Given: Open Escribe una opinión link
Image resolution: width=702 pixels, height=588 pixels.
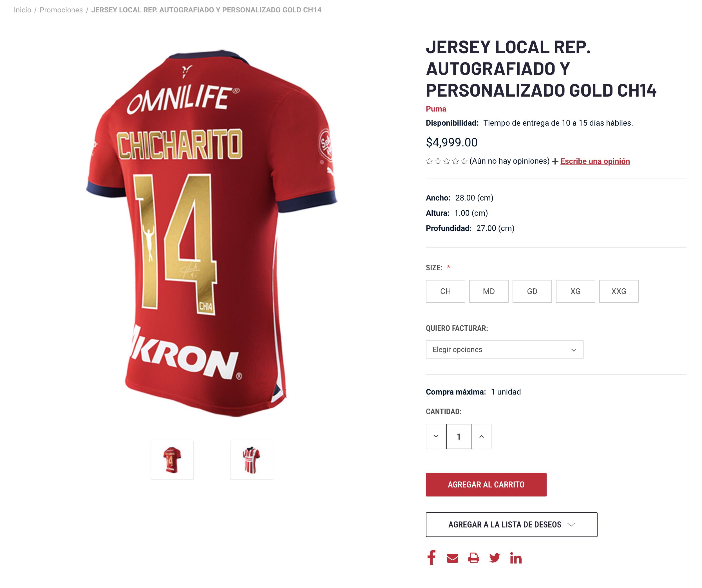Looking at the screenshot, I should pos(595,161).
